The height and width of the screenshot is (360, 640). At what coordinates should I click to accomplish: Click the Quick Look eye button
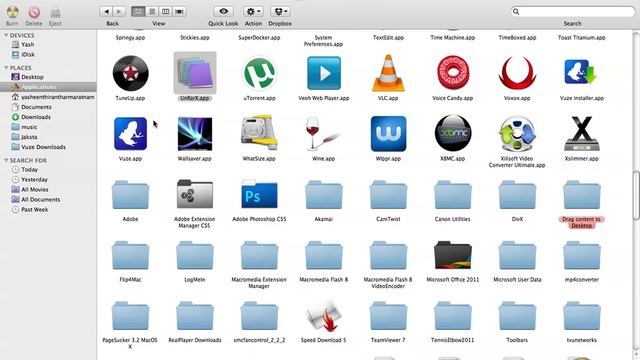pyautogui.click(x=223, y=11)
